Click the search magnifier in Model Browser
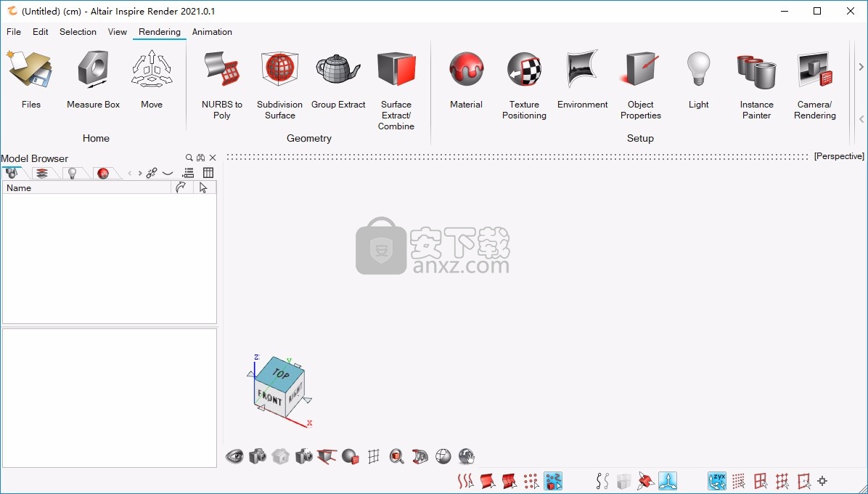The width and height of the screenshot is (868, 494). pyautogui.click(x=189, y=158)
